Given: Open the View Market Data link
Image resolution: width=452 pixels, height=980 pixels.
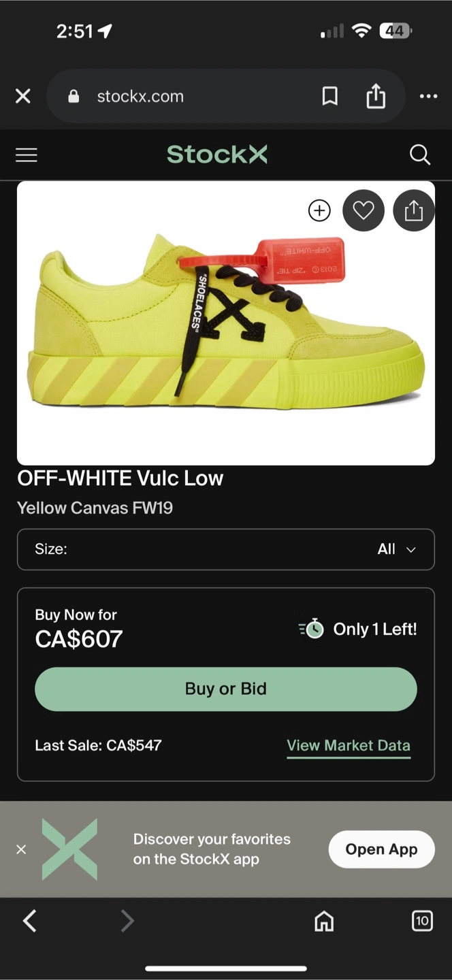Looking at the screenshot, I should (349, 746).
